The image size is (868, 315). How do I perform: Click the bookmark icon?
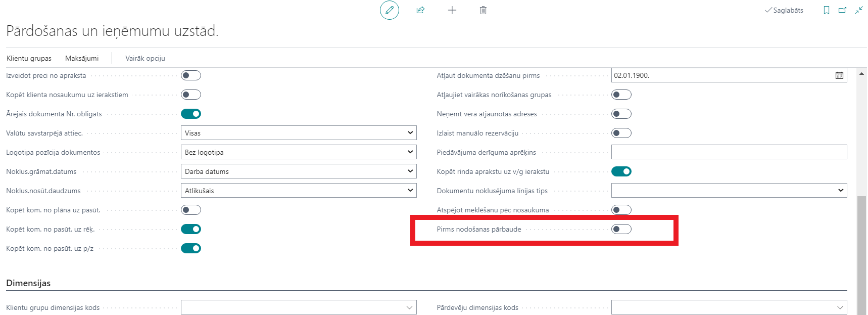(827, 10)
